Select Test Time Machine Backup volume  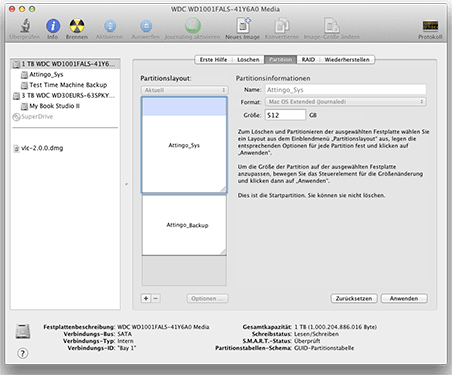65,85
